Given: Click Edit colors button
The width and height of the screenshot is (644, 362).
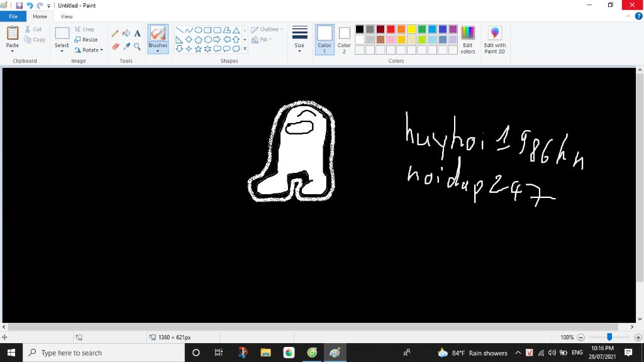Looking at the screenshot, I should tap(468, 40).
